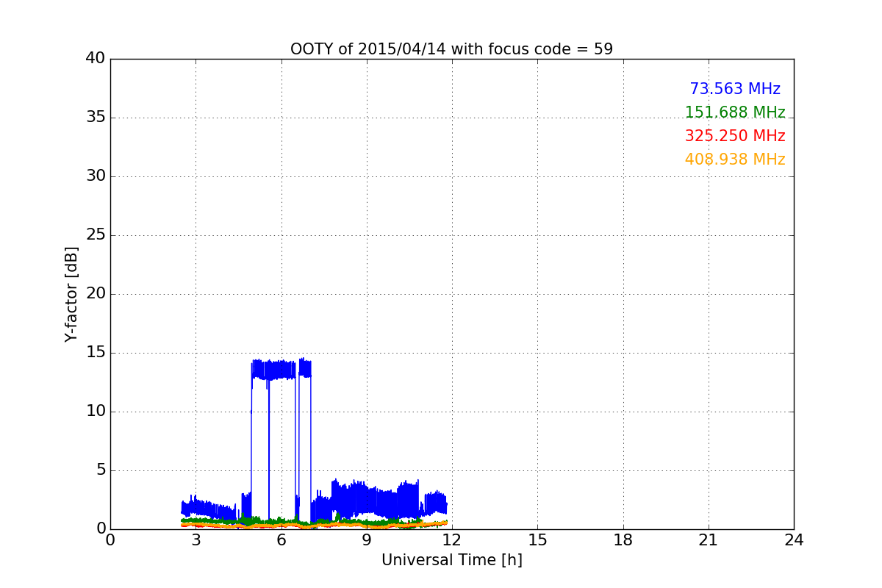882x588 pixels.
Task: Click the Y-factor [dB] axis label
Action: coord(71,294)
